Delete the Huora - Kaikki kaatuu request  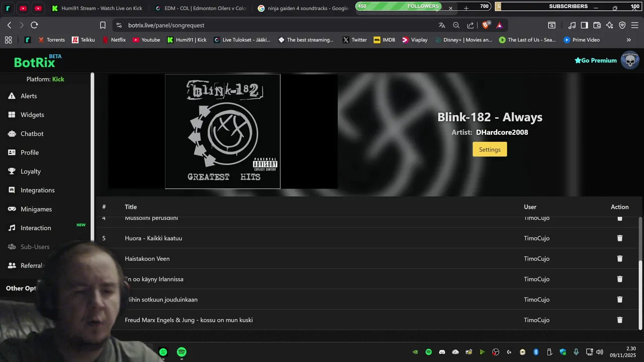point(619,238)
